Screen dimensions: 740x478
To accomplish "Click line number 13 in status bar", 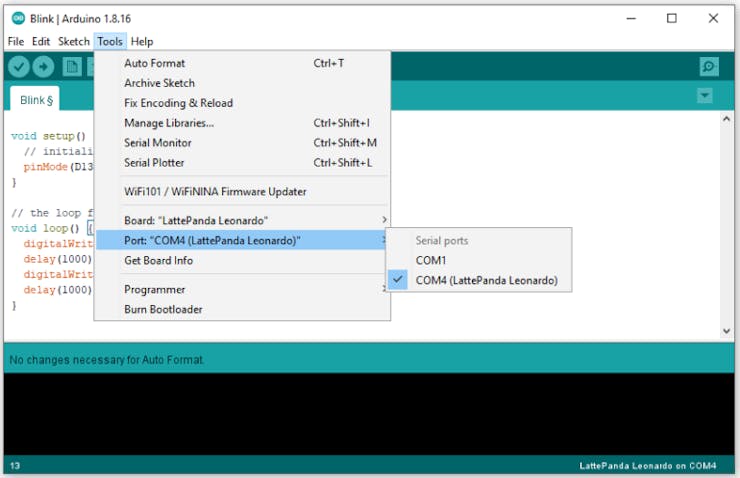I will pyautogui.click(x=15, y=466).
